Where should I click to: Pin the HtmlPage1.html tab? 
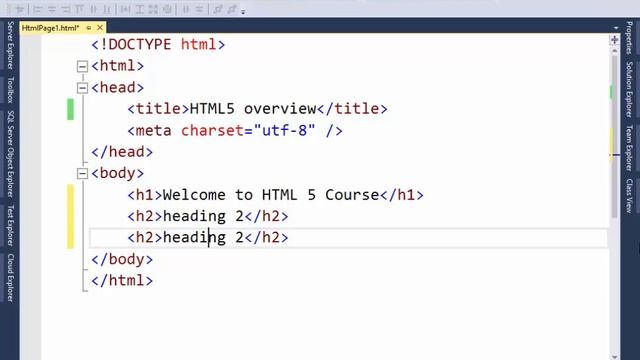[x=89, y=28]
